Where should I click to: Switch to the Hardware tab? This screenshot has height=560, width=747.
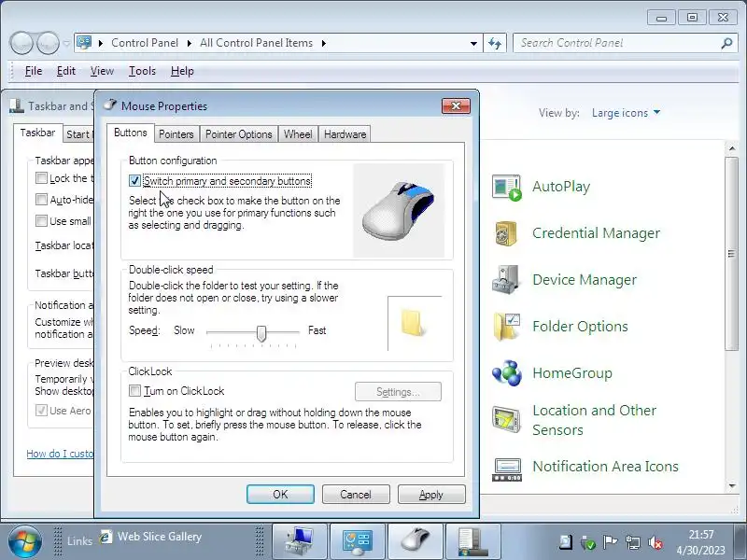tap(345, 134)
